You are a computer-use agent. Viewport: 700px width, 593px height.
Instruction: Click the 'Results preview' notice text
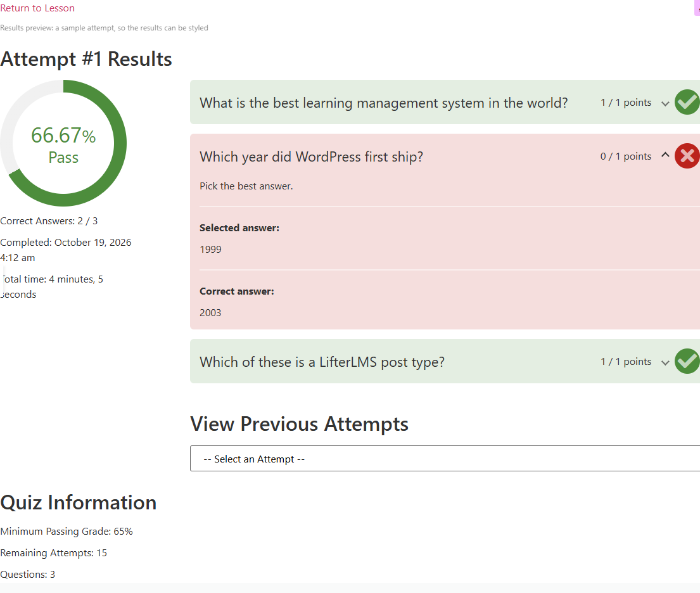click(x=104, y=28)
